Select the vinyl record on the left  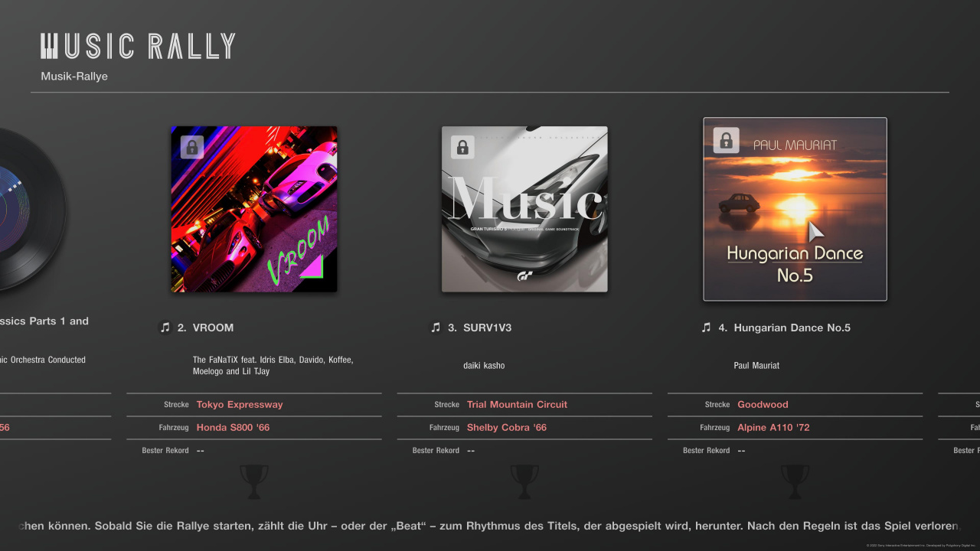pyautogui.click(x=32, y=209)
